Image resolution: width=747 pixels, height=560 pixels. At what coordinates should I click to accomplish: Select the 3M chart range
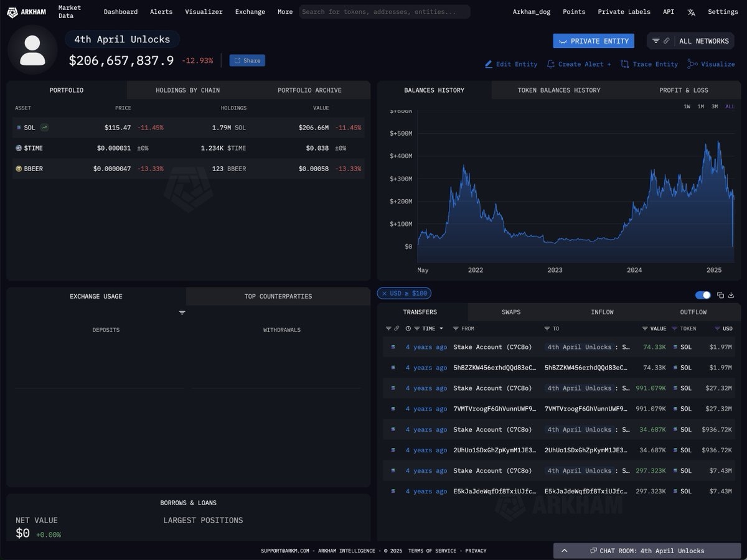715,106
